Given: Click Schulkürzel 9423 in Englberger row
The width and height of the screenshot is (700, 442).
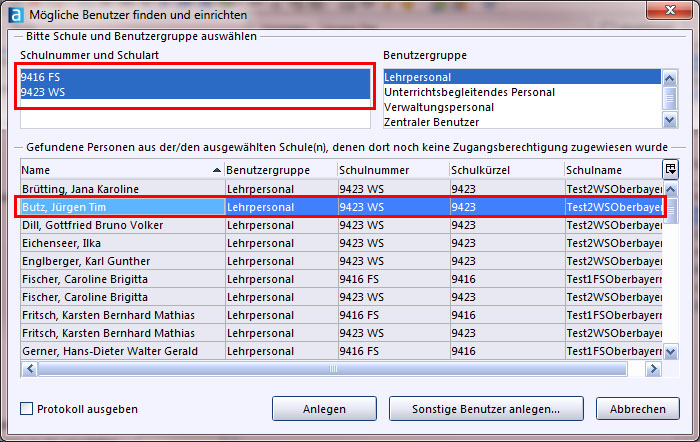Looking at the screenshot, I should (x=507, y=261).
